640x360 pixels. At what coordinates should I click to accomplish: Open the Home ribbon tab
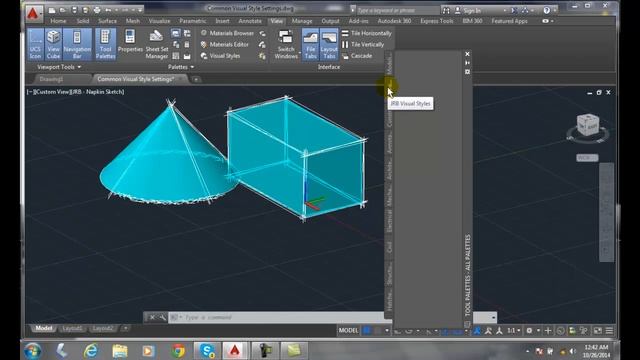58,21
